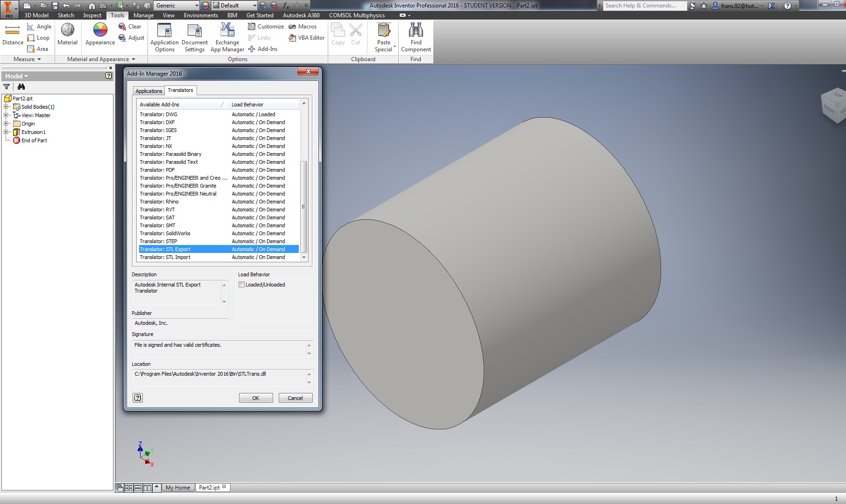Screen dimensions: 846x504
Task: Select Translator: STEP row
Action: click(219, 241)
